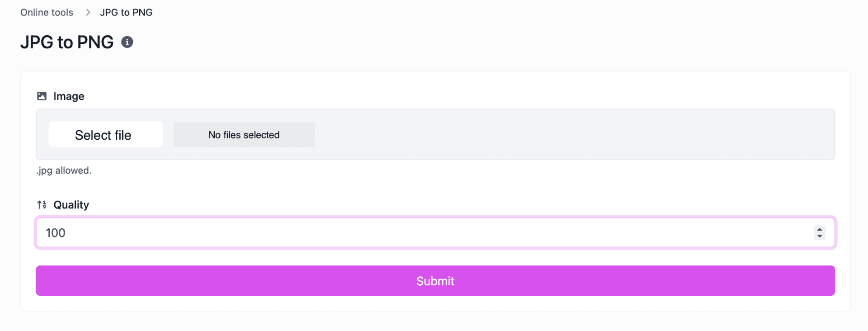Image resolution: width=868 pixels, height=331 pixels.
Task: Click the Image field label
Action: coord(69,96)
